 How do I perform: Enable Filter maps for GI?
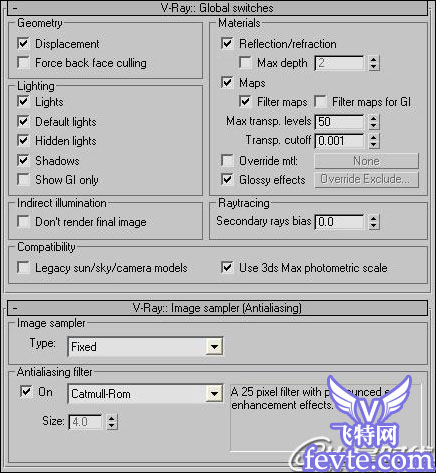point(321,102)
